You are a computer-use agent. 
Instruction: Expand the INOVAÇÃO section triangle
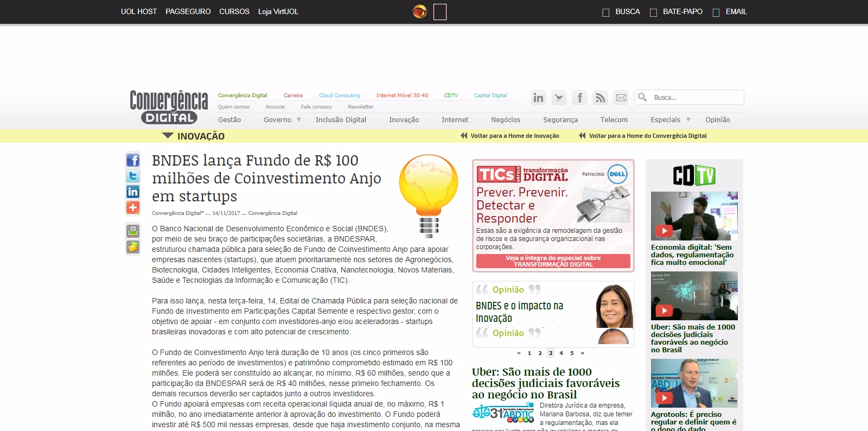click(x=168, y=136)
